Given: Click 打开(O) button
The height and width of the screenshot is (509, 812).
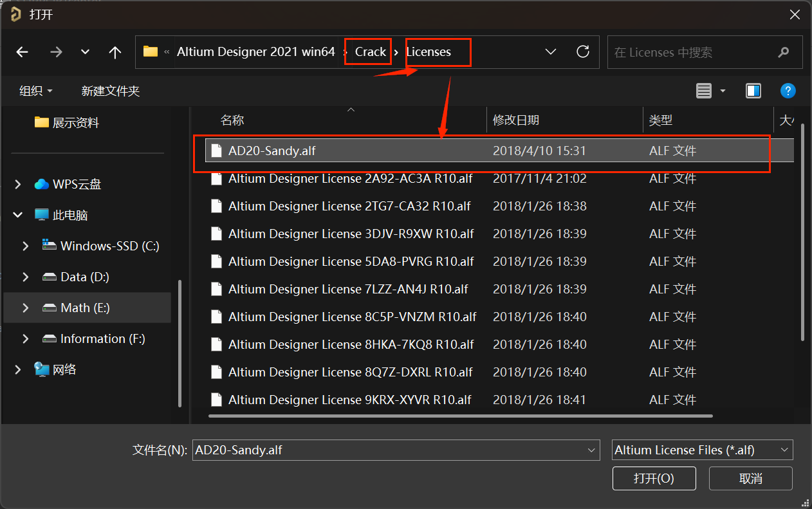Looking at the screenshot, I should pyautogui.click(x=654, y=478).
